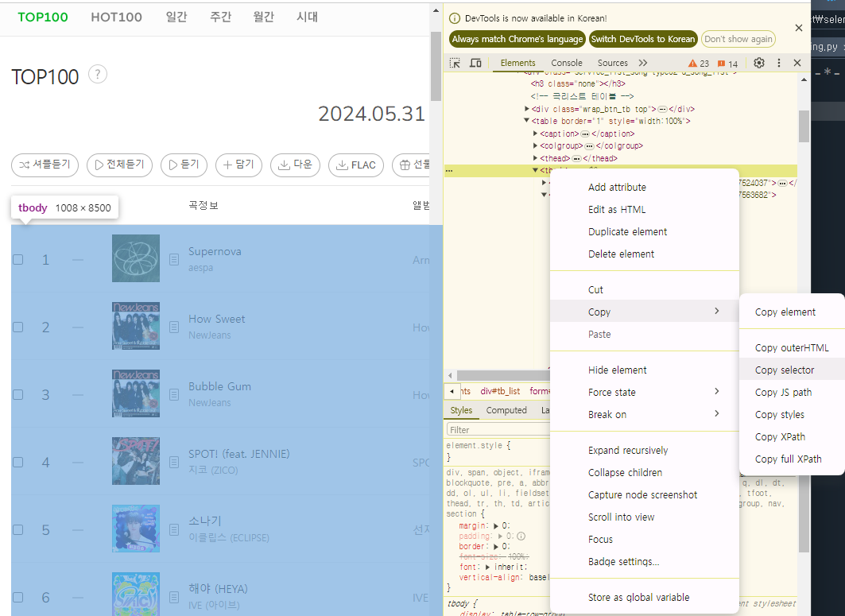Screen dimensions: 845x616
Task: Click the 전체듣기 play all button
Action: [120, 165]
